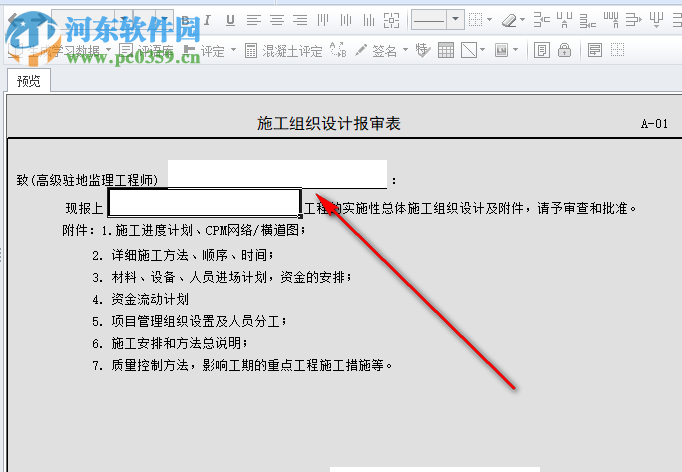Click item 5 项目管理组织设置及人员分工
Image resolution: width=682 pixels, height=472 pixels.
(x=189, y=321)
